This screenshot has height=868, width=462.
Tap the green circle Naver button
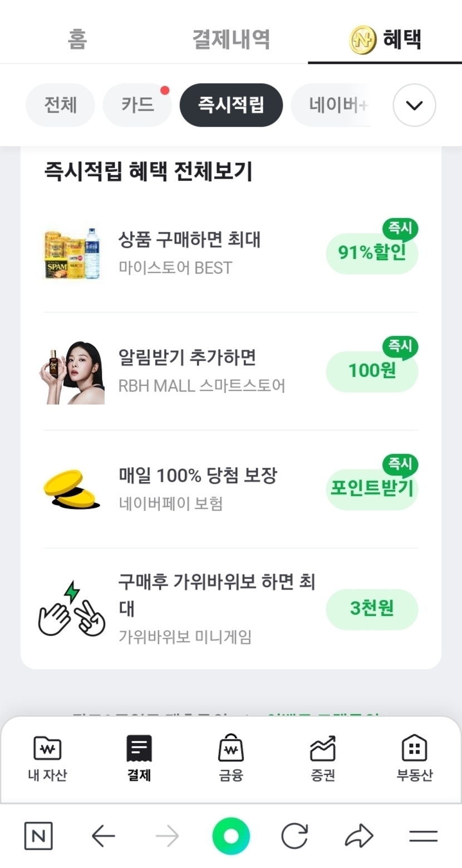231,836
